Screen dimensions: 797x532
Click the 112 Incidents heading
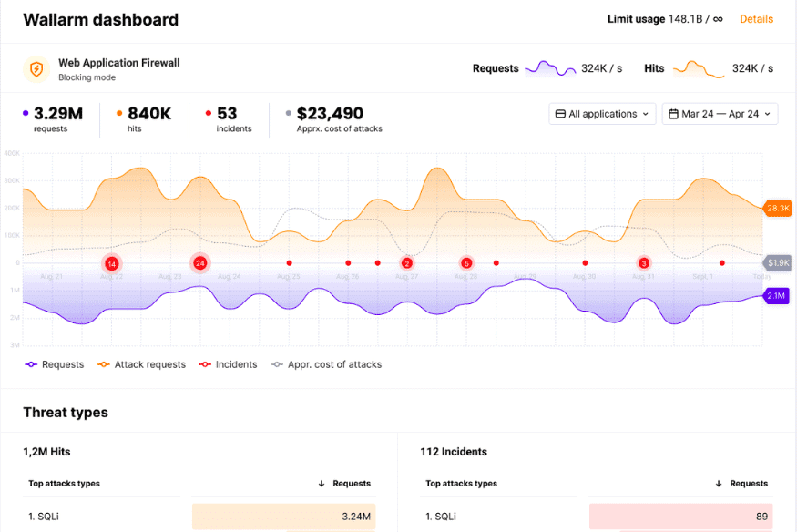454,452
